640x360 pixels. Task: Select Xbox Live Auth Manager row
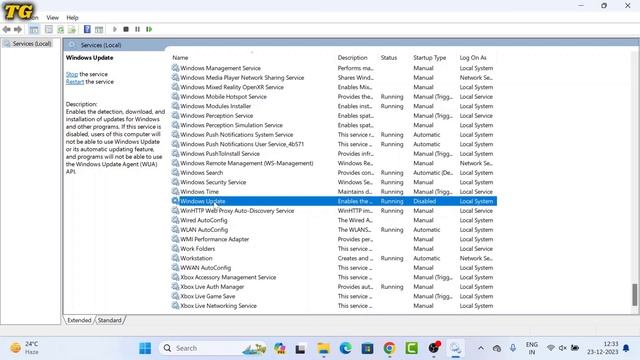click(x=334, y=287)
